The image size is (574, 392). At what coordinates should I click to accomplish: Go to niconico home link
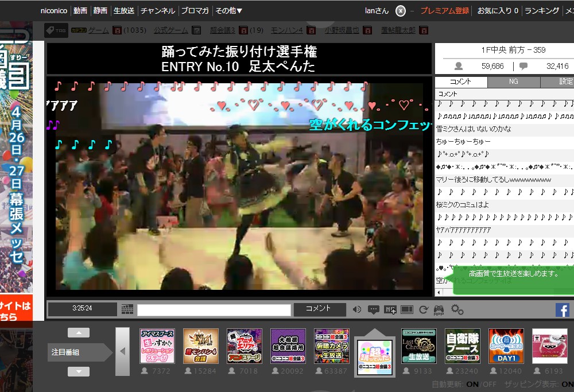click(x=54, y=10)
